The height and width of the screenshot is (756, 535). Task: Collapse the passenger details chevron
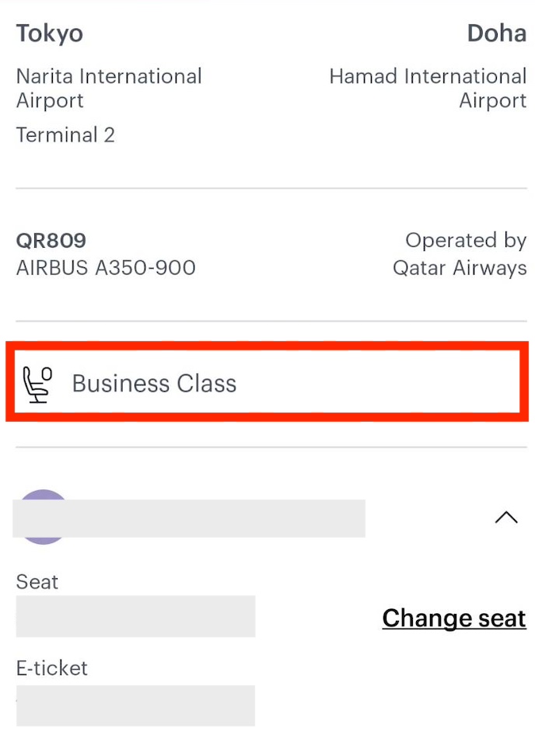tap(506, 517)
